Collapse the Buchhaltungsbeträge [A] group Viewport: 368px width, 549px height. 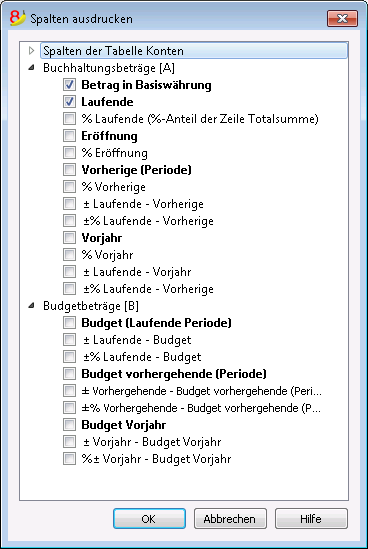tap(32, 68)
